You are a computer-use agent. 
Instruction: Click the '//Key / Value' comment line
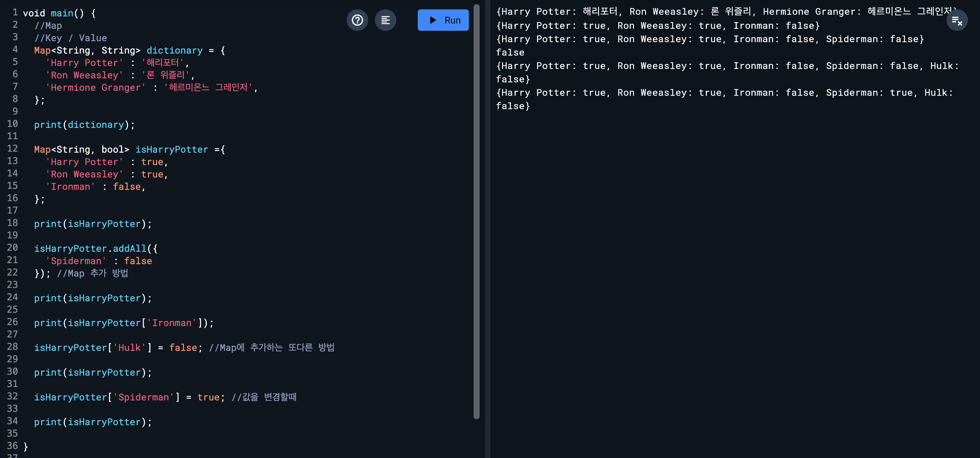(70, 38)
